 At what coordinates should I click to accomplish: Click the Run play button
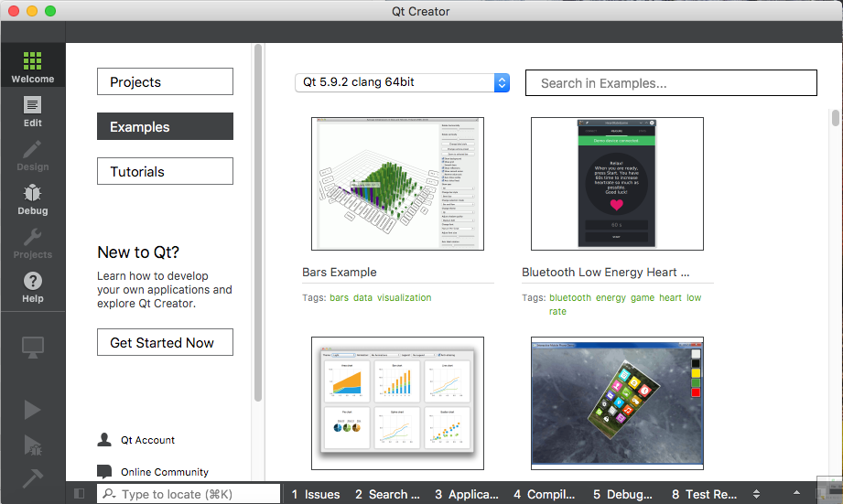click(32, 410)
